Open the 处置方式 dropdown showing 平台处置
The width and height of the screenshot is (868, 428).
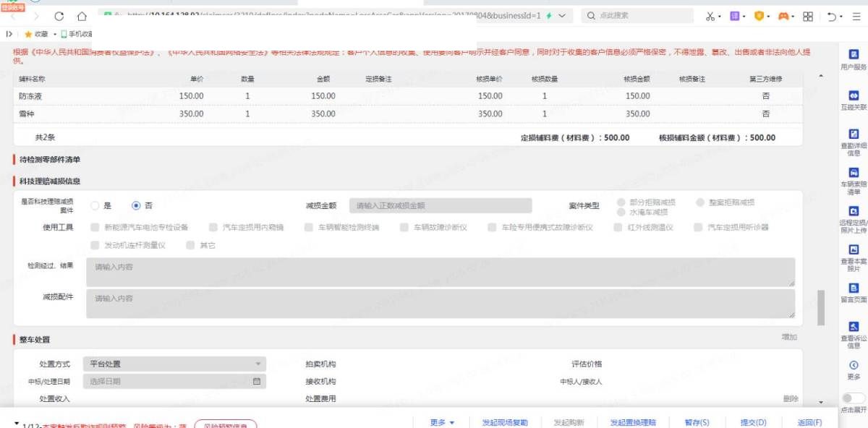point(174,364)
